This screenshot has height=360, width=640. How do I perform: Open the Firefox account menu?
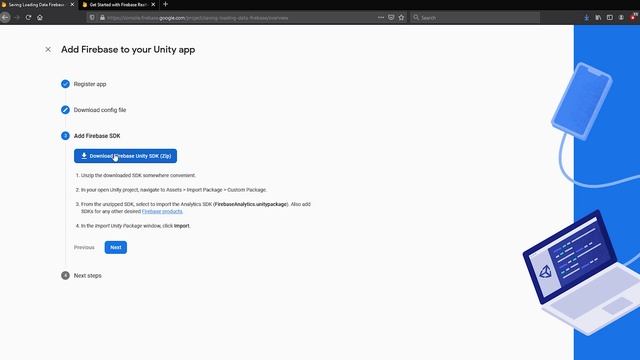621,18
